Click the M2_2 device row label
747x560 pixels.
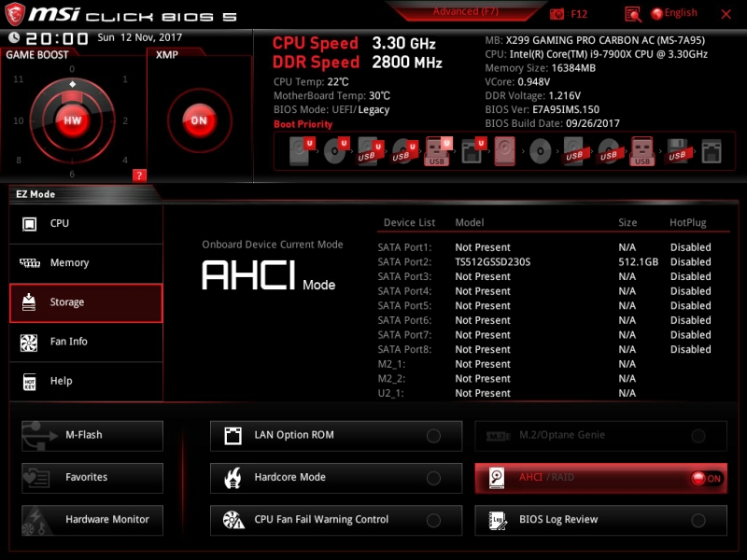tap(391, 379)
